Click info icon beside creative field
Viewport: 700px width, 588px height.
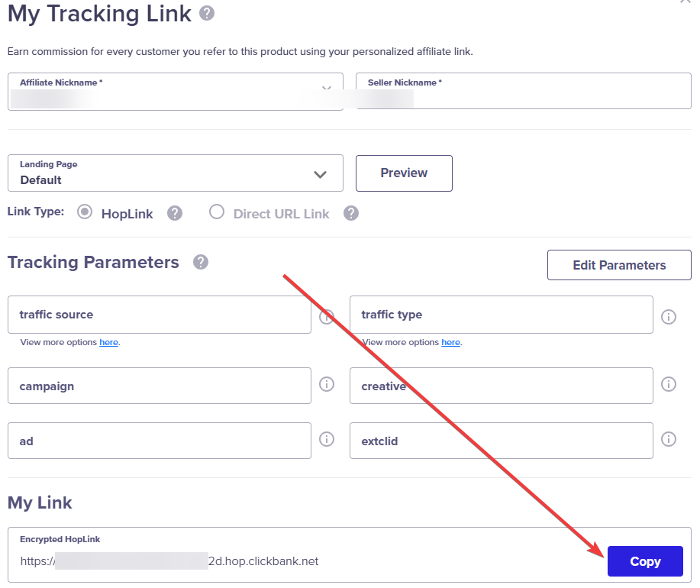pos(668,384)
